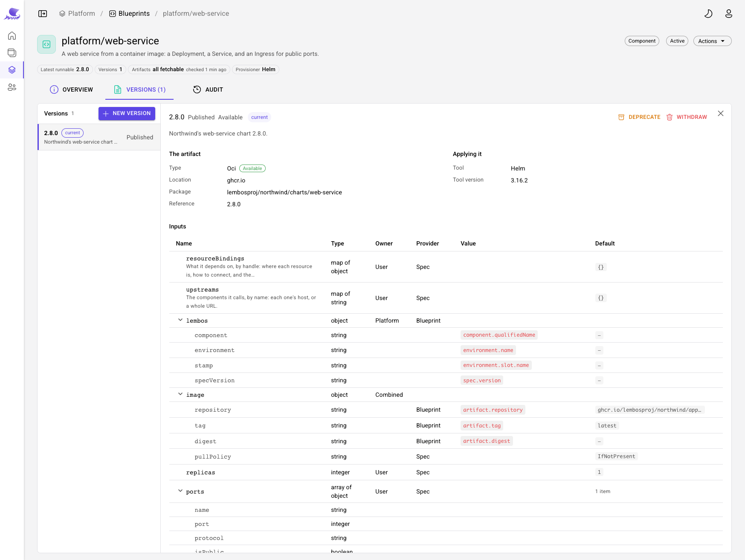Click the lembosproj/northwind/charts/web-service package
This screenshot has height=560, width=745.
[284, 192]
